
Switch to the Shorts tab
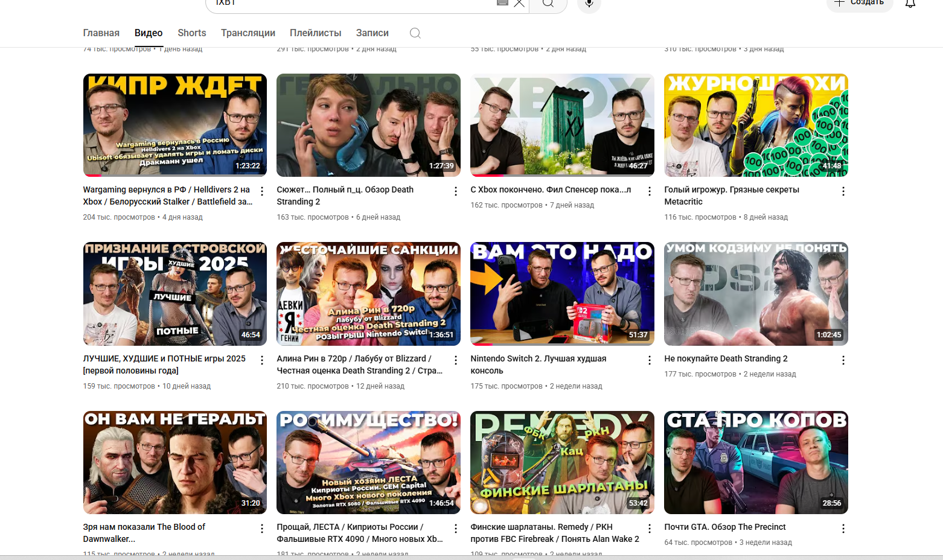point(192,33)
